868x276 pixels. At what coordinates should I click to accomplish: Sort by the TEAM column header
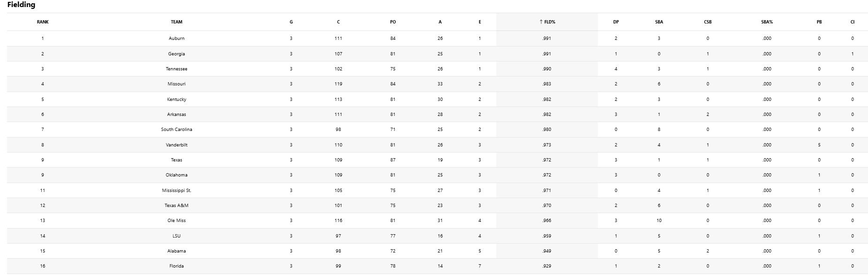(x=176, y=22)
